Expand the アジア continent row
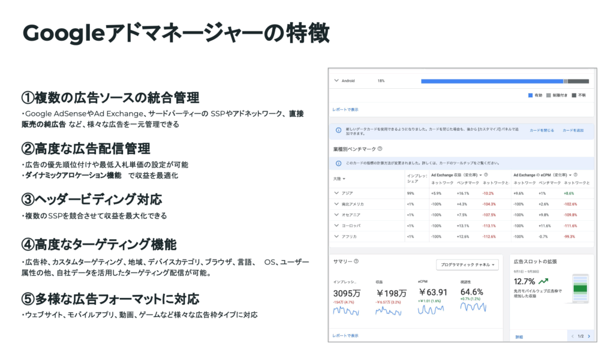The height and width of the screenshot is (364, 614). [x=336, y=193]
